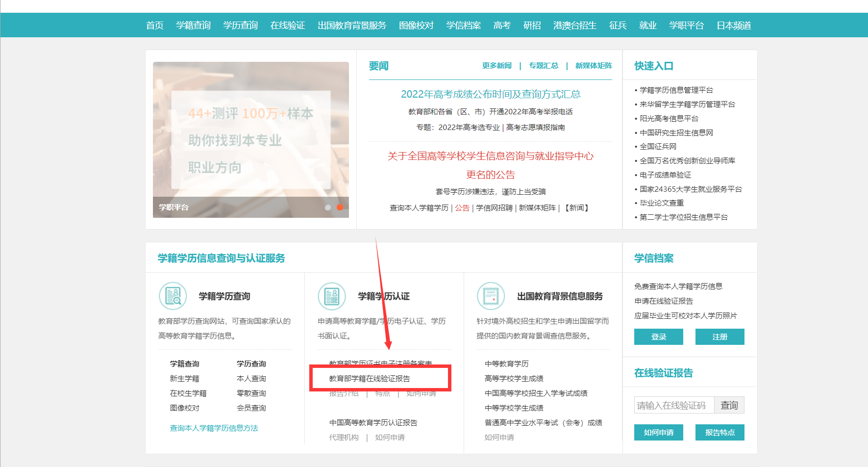Open 在线验证 navigation menu item
This screenshot has height=467, width=868.
pyautogui.click(x=288, y=26)
